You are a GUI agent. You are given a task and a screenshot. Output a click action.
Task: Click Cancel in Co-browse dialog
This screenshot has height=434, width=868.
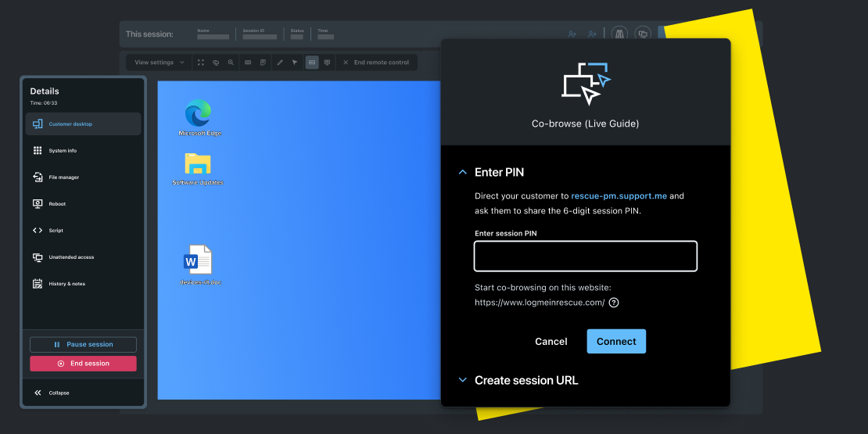coord(551,342)
